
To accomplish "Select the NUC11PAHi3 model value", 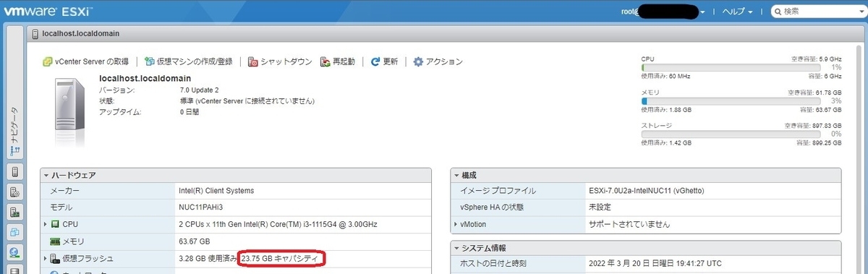I will [202, 207].
